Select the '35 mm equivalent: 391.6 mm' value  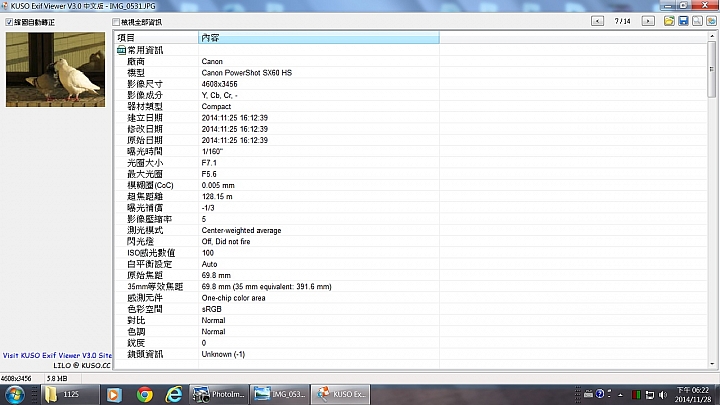[x=282, y=287]
